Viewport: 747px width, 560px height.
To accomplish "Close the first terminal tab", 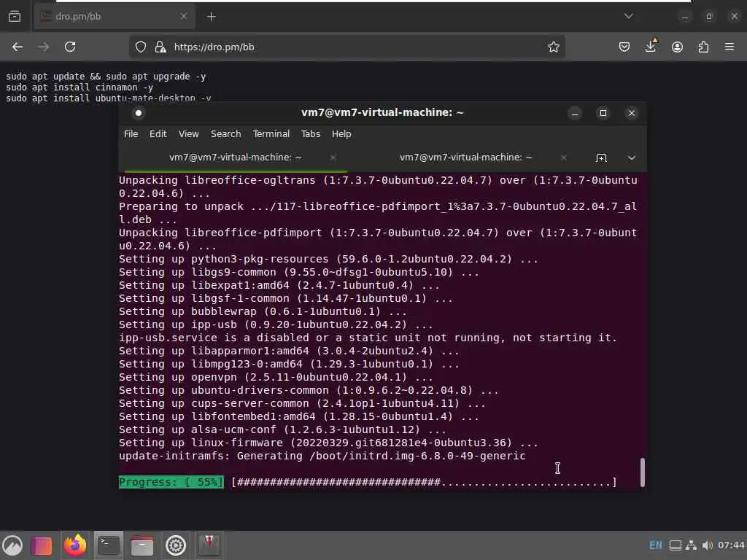I will coord(333,157).
